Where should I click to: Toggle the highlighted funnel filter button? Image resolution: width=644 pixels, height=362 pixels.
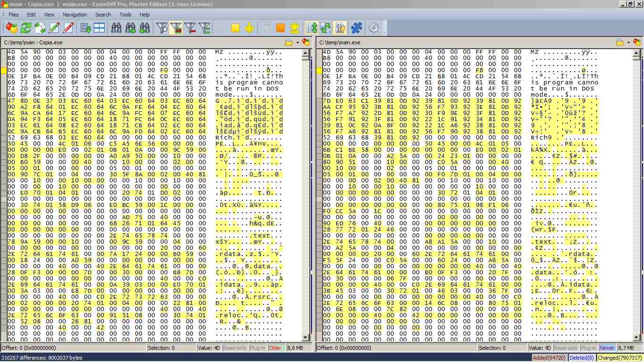point(176,28)
